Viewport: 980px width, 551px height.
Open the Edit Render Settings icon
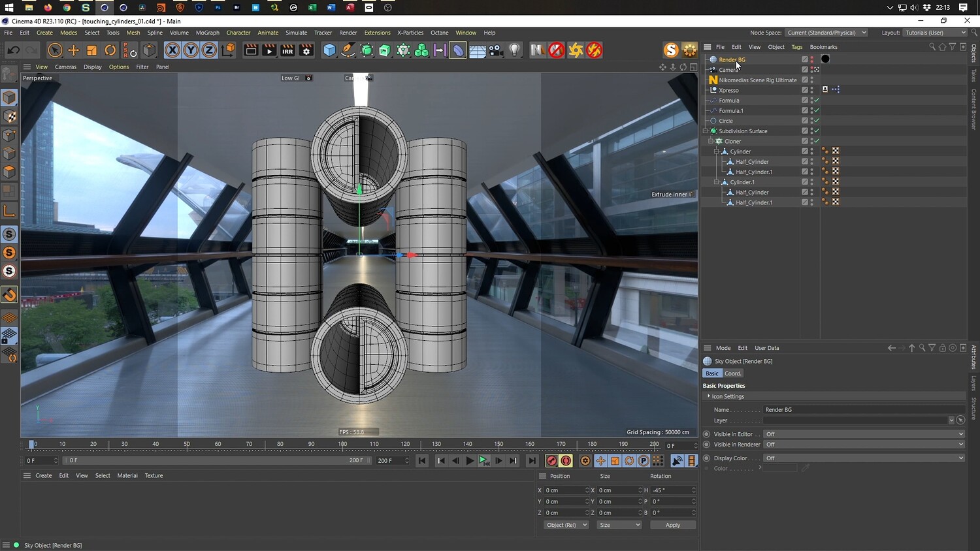tap(306, 50)
